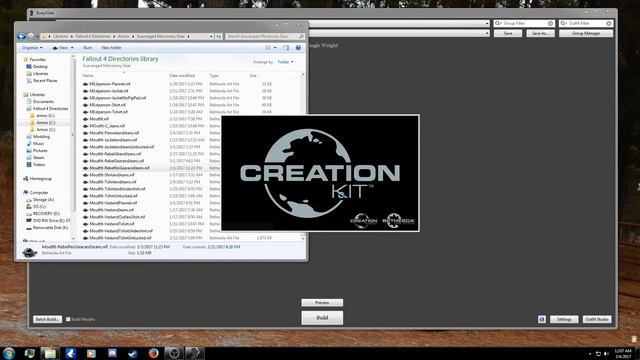The width and height of the screenshot is (640, 360).
Task: Show hidden system tray icons
Action: 590,354
